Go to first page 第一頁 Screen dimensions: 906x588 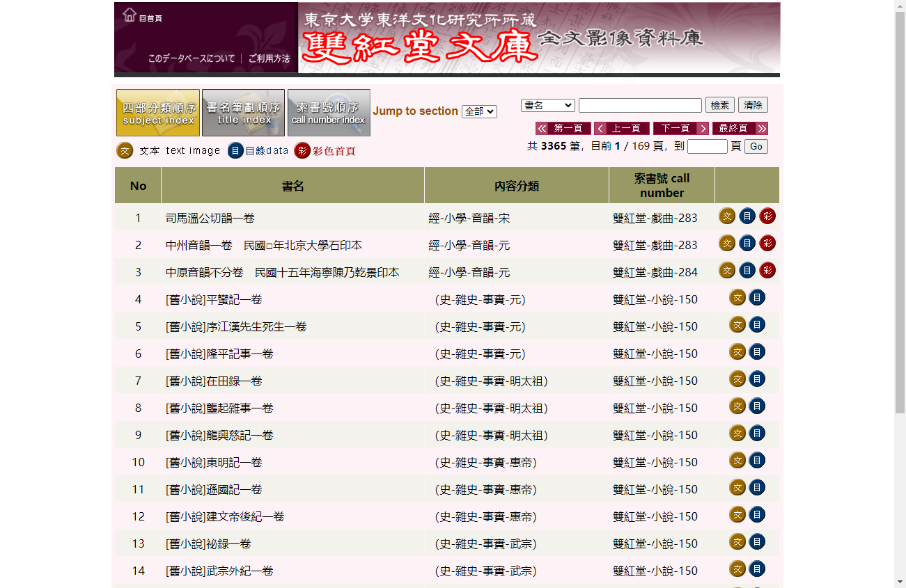(563, 129)
